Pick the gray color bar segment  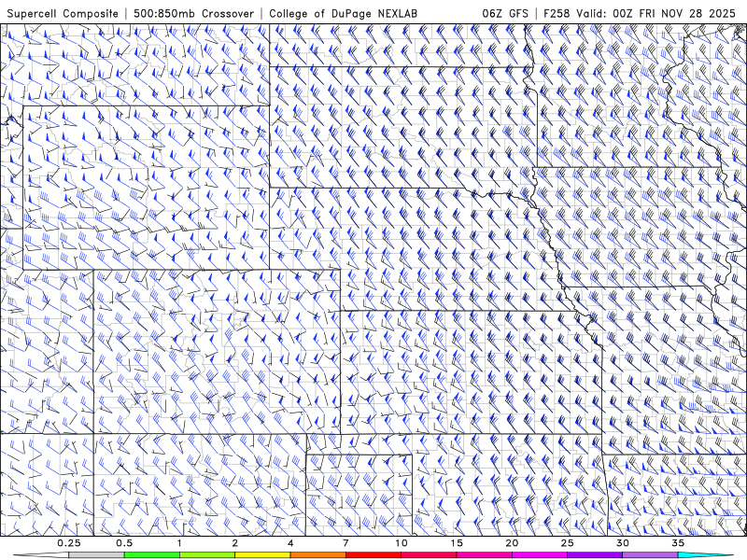[97, 555]
